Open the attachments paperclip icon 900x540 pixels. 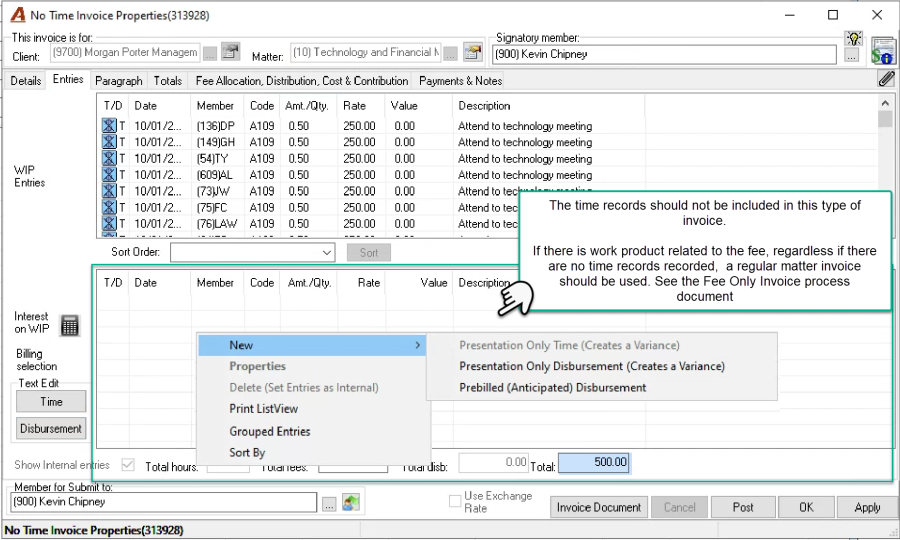(887, 79)
